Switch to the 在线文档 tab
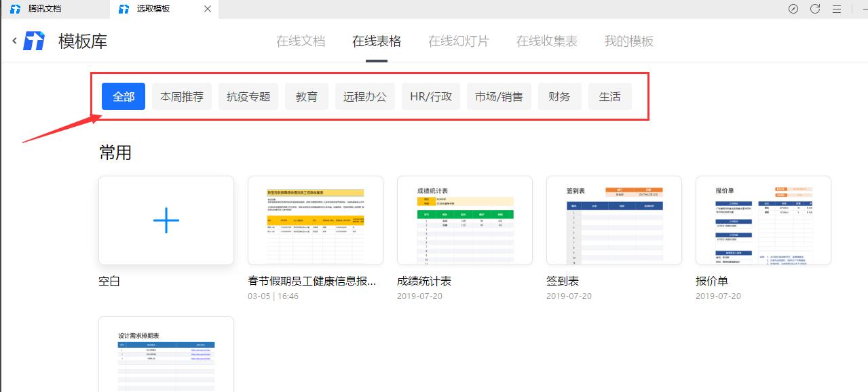The image size is (868, 392). pos(301,41)
